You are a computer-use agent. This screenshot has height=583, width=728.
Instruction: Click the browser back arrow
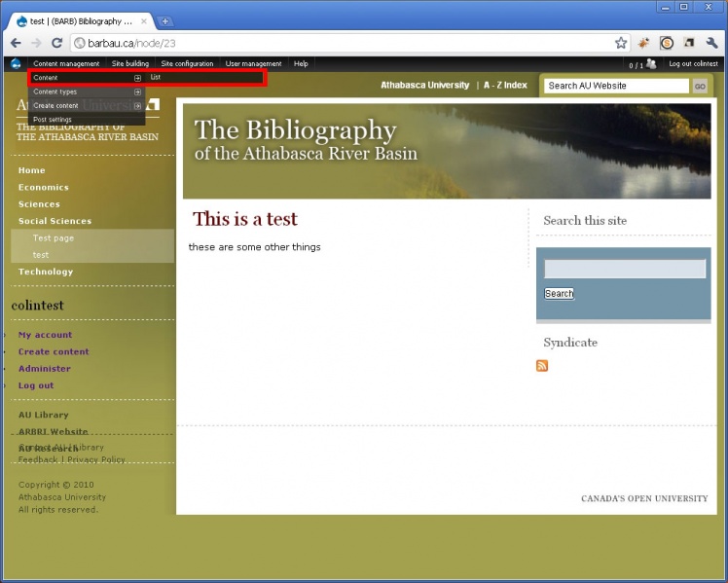click(x=16, y=43)
